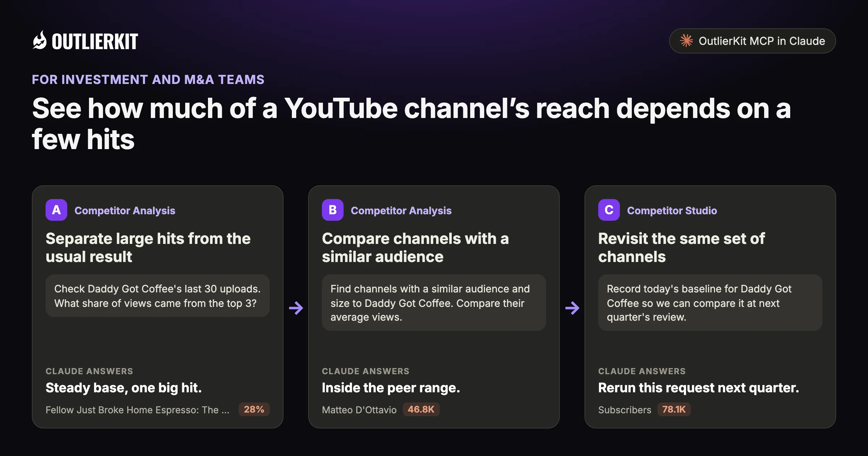Click the Competitor Studio label
This screenshot has height=456, width=868.
(672, 211)
